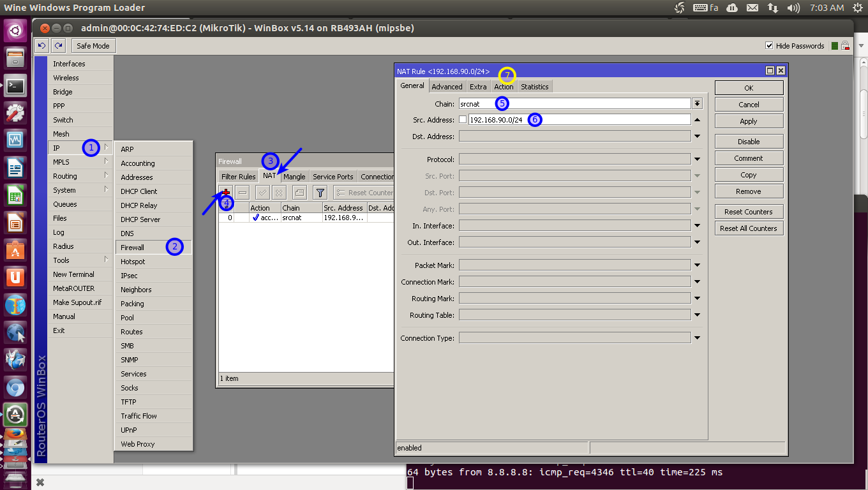Switch to the Action tab
The height and width of the screenshot is (490, 868).
[504, 87]
